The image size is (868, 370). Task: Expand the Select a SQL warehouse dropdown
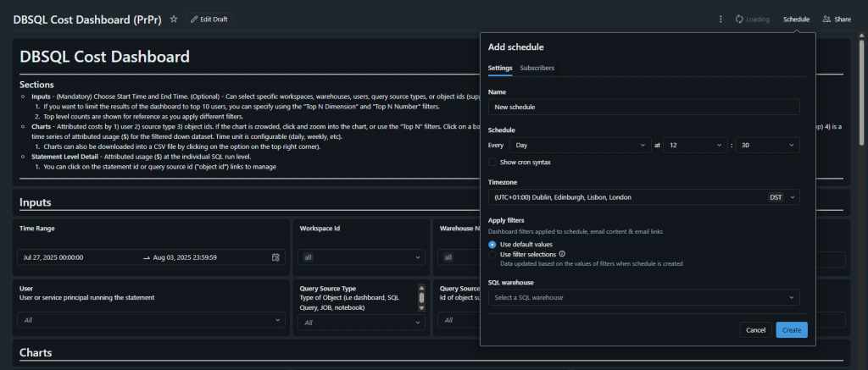point(643,297)
